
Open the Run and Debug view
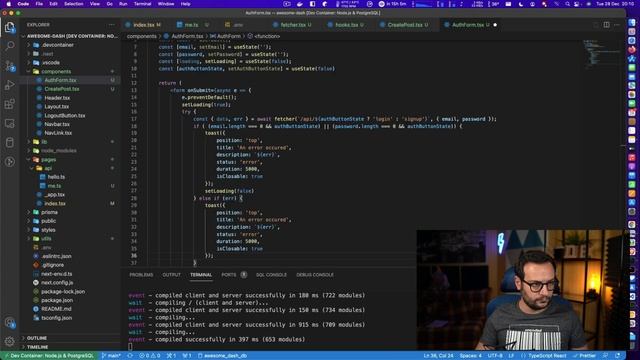(x=10, y=85)
